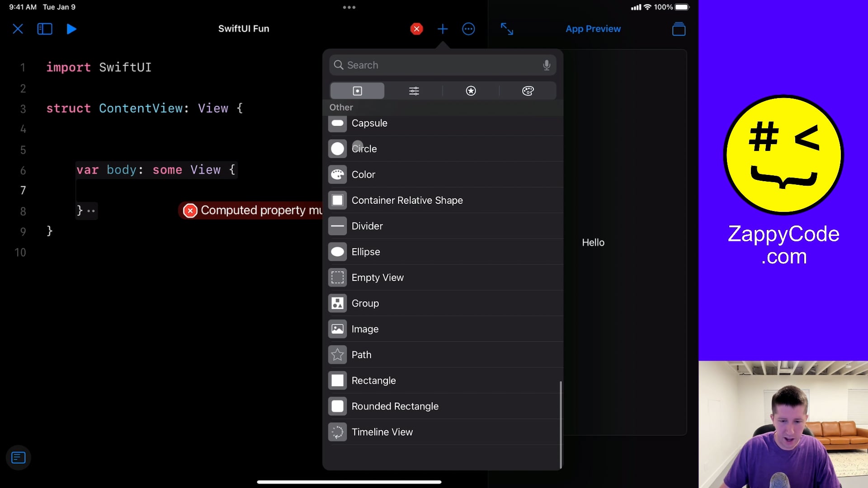Switch to the Modifiers sliders tab
This screenshot has height=488, width=868.
click(x=414, y=91)
